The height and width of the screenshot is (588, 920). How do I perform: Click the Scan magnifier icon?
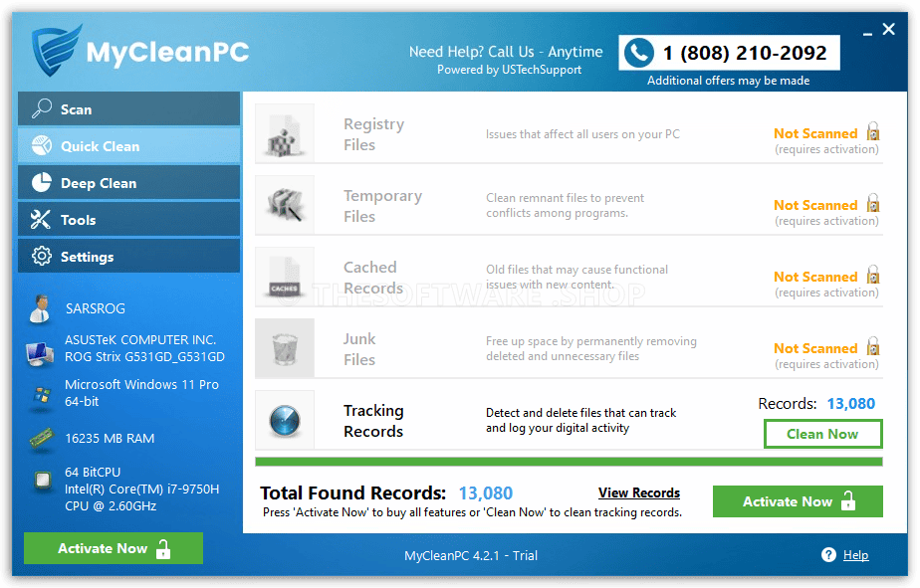click(x=41, y=108)
